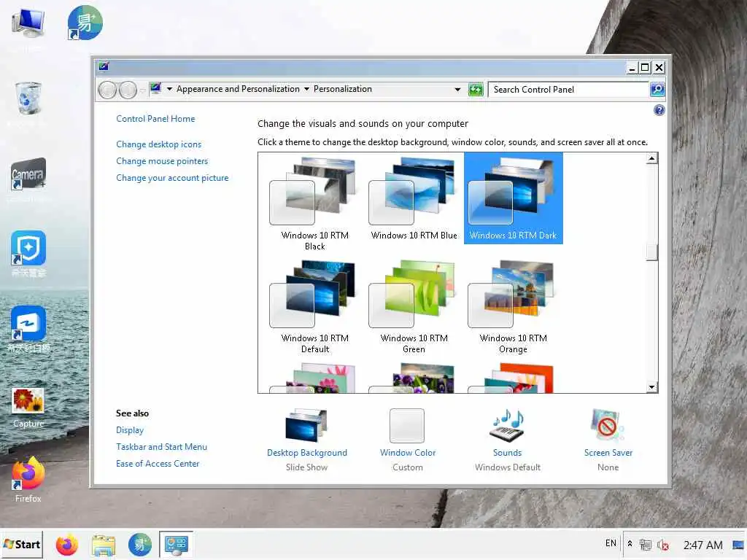Click the Personalization breadcrumb text
Image resolution: width=747 pixels, height=560 pixels.
pyautogui.click(x=342, y=89)
